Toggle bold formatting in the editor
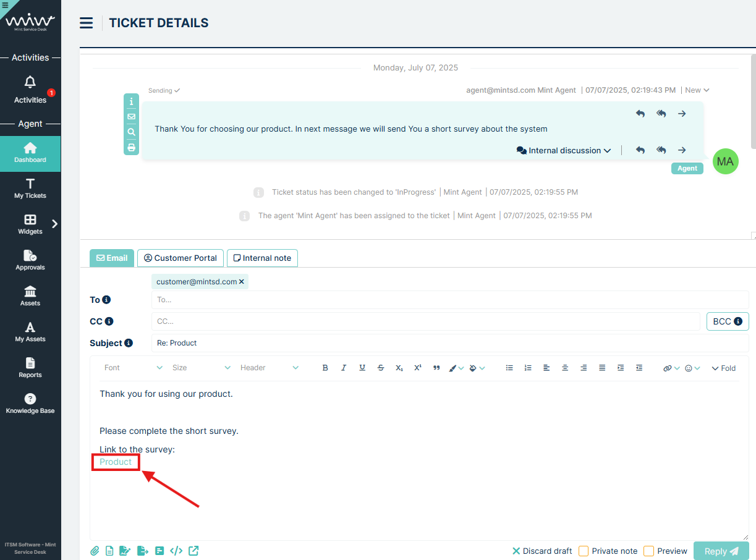Viewport: 756px width, 560px height. [x=325, y=368]
